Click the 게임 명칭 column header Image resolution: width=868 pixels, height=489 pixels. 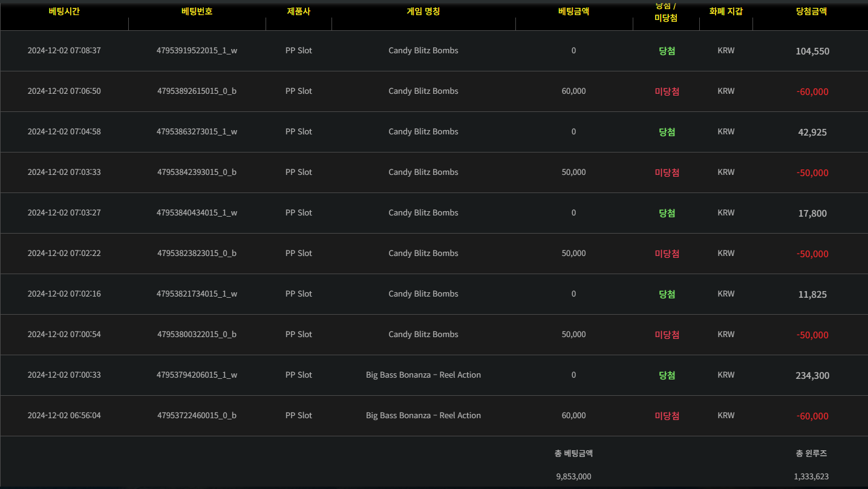[x=423, y=11]
